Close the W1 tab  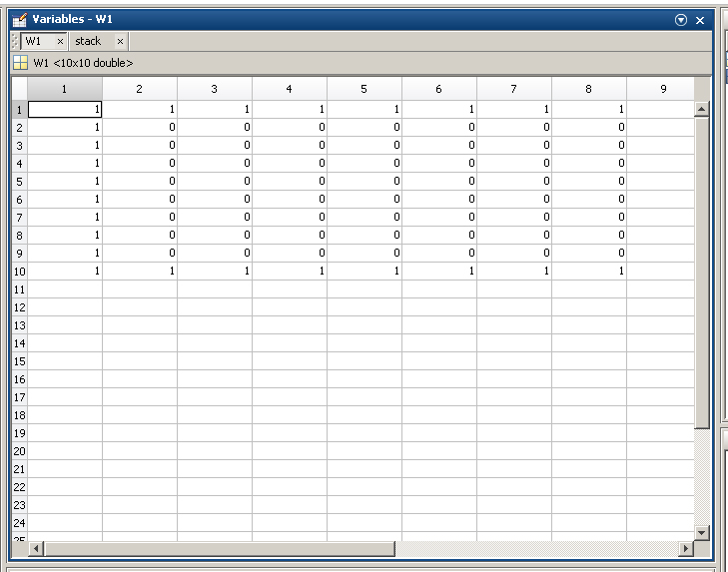point(60,41)
